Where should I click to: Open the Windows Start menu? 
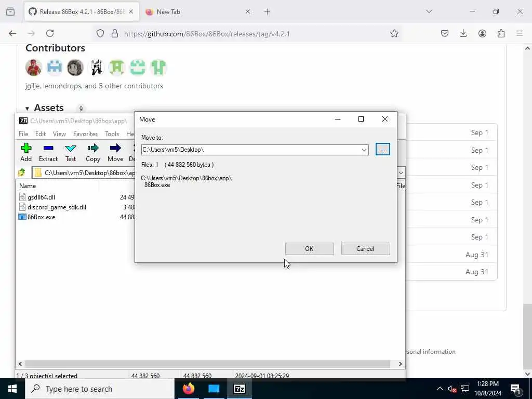12,389
